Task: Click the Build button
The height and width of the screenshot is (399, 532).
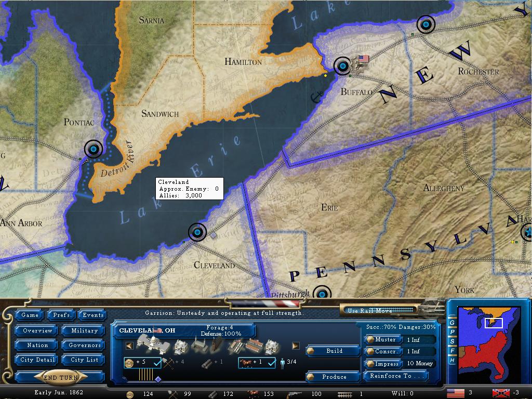Action: [334, 351]
